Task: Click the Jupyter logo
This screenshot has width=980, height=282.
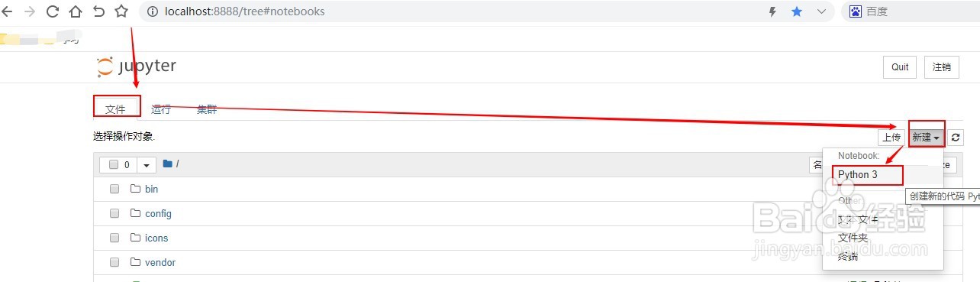Action: pyautogui.click(x=137, y=66)
